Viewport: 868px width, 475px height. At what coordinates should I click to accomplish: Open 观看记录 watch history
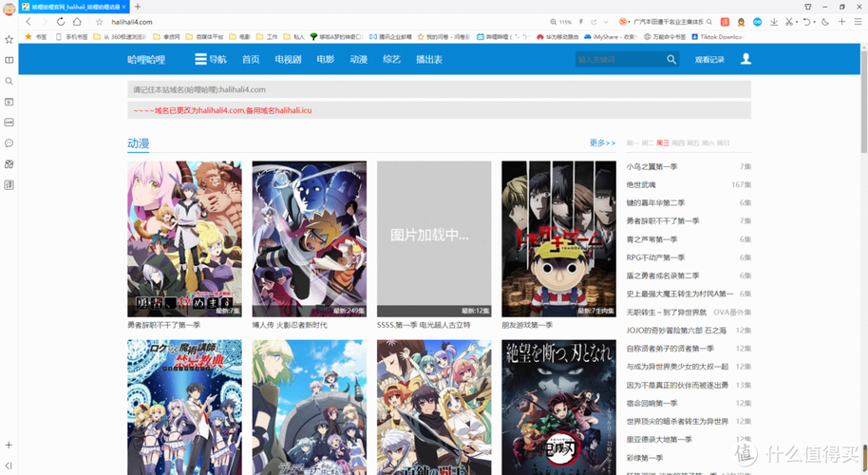click(x=708, y=59)
